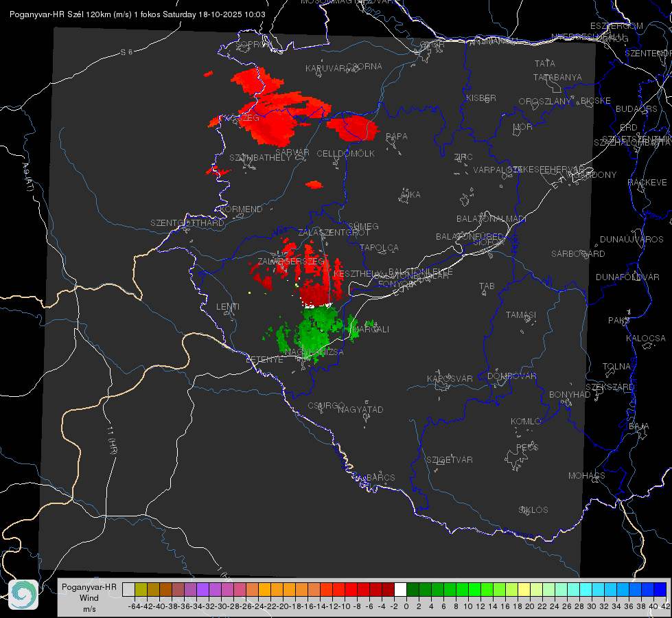Select the white swatch between -2 and 0
The height and width of the screenshot is (618, 672).
[400, 589]
